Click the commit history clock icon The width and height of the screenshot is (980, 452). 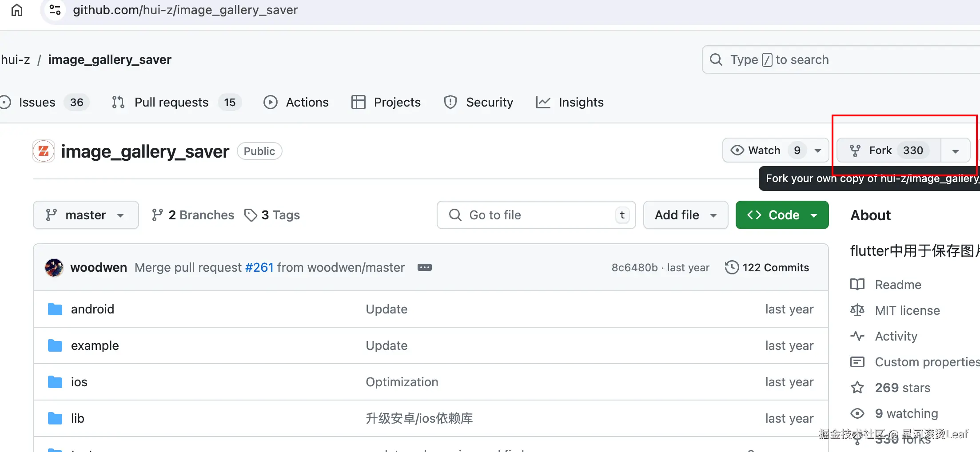[732, 267]
